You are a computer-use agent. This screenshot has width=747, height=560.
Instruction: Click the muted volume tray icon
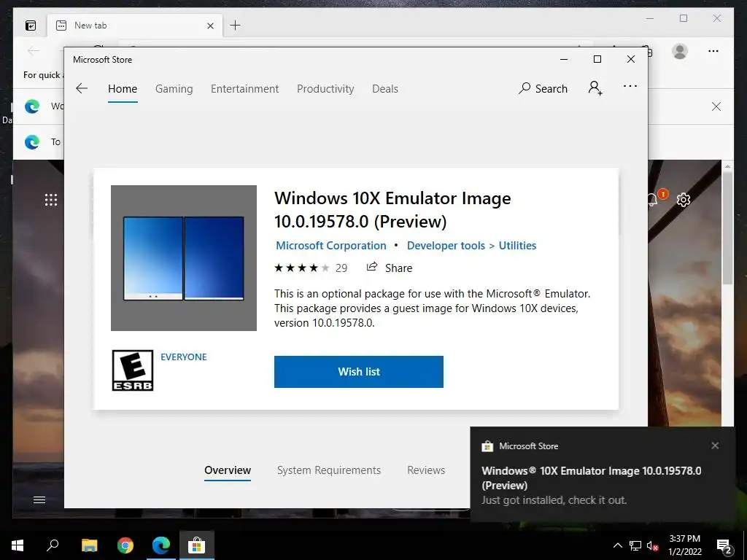coord(652,545)
